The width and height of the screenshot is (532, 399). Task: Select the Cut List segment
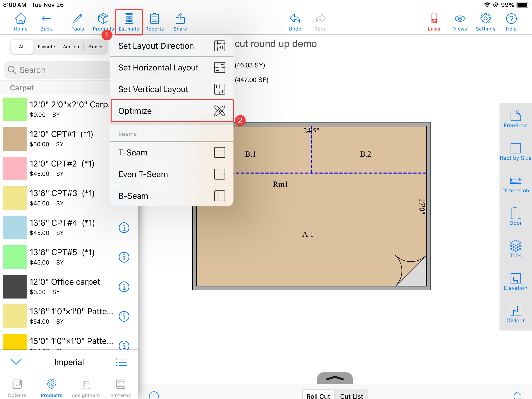point(351,396)
